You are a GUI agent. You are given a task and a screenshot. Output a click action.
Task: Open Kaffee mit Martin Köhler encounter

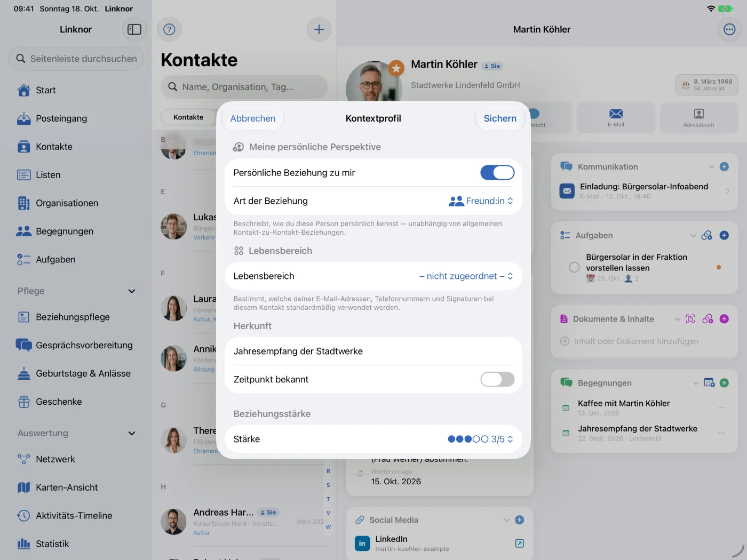coord(645,408)
